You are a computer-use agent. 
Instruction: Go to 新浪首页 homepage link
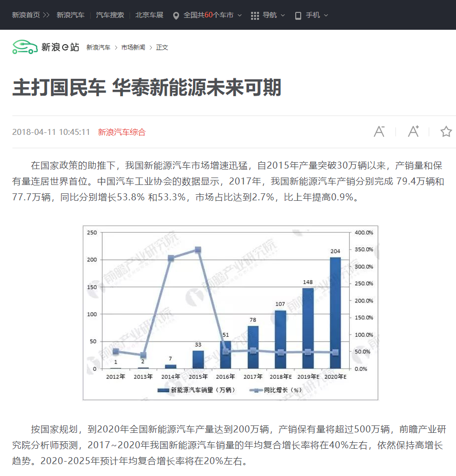point(26,15)
